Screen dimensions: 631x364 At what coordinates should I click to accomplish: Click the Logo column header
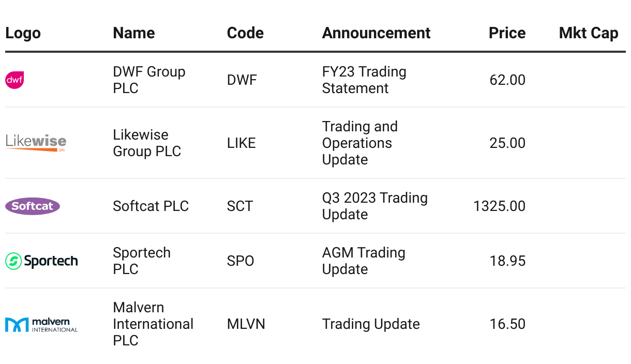pos(23,33)
